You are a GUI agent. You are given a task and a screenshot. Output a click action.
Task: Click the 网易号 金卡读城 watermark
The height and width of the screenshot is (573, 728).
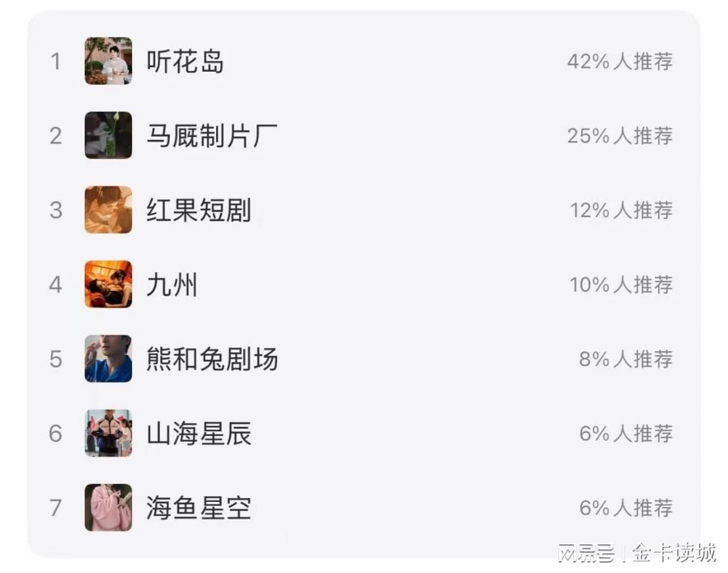pyautogui.click(x=637, y=553)
